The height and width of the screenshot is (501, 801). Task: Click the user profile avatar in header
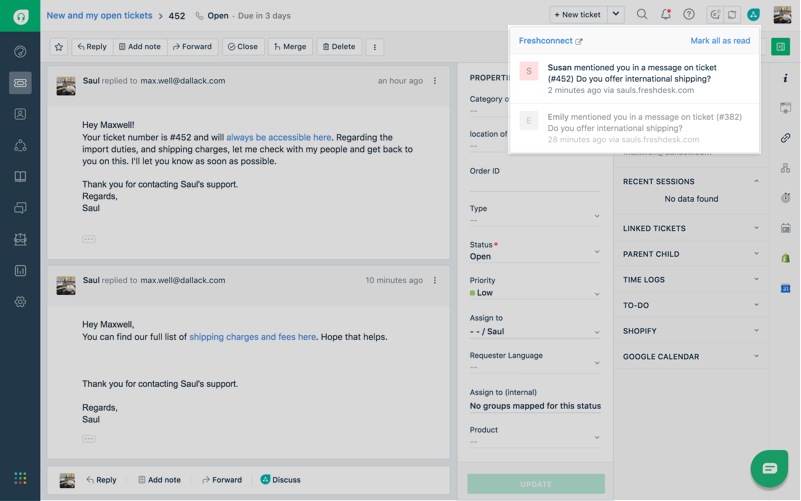tap(782, 15)
